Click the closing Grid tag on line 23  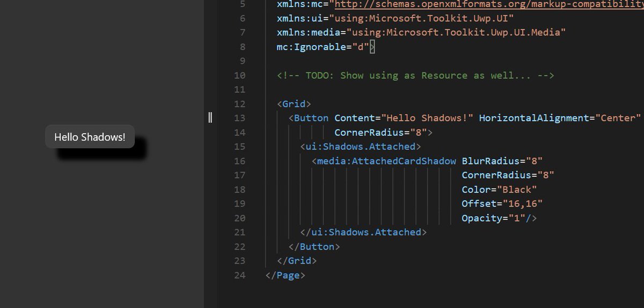point(297,261)
